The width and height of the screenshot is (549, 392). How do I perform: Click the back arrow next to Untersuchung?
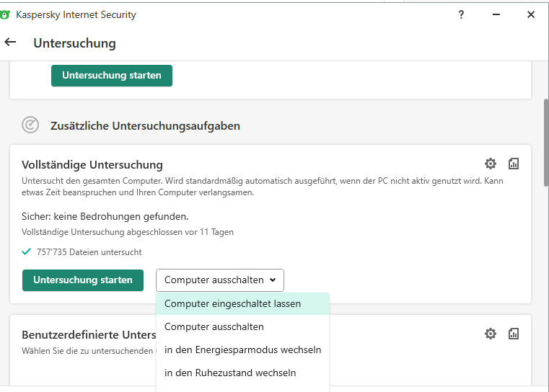coord(10,43)
